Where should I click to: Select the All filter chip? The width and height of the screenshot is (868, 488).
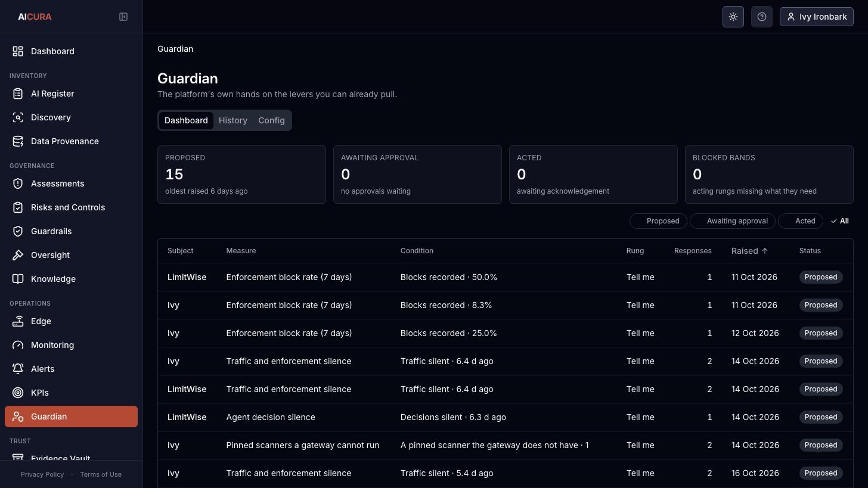[839, 221]
